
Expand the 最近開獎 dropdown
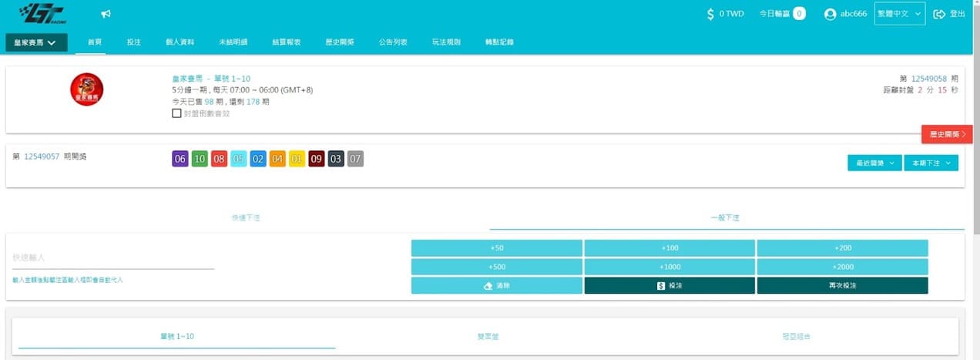pos(874,163)
